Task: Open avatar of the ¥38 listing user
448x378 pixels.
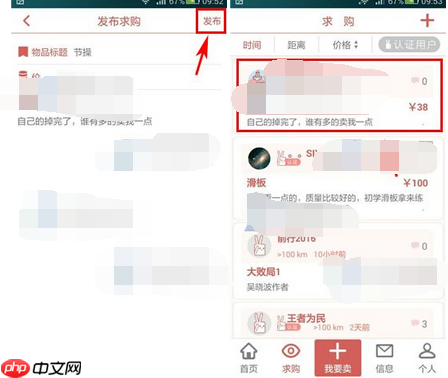Action: (257, 77)
